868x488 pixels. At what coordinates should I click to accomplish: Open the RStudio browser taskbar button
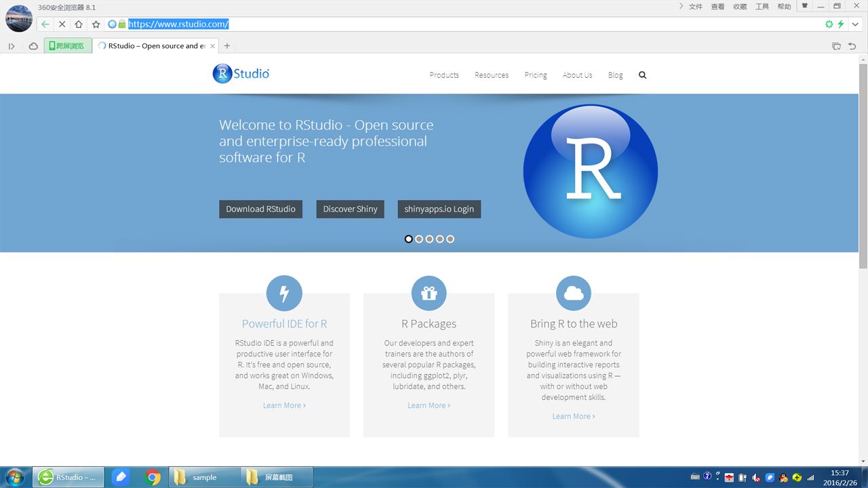tap(70, 477)
